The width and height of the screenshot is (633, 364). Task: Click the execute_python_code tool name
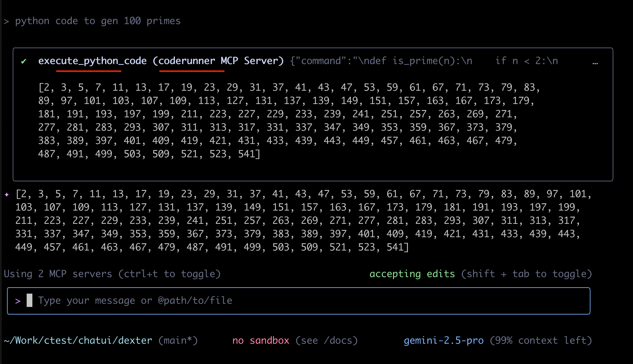point(92,61)
